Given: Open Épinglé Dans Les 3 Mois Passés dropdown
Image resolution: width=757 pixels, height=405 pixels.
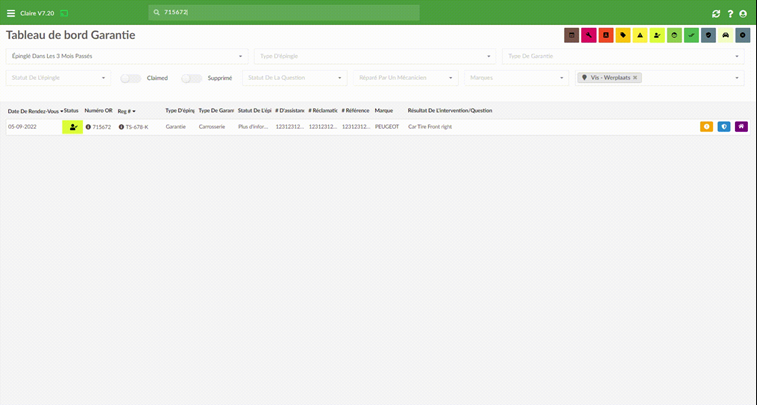Looking at the screenshot, I should (126, 56).
